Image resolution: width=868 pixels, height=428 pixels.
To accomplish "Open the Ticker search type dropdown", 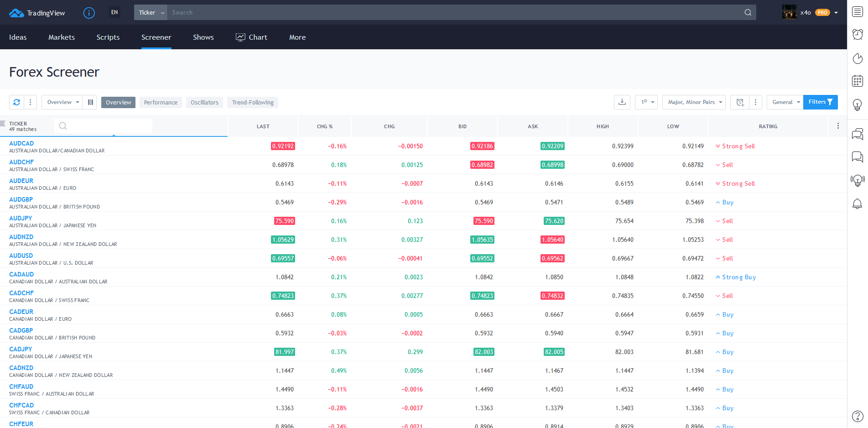I will [x=151, y=13].
